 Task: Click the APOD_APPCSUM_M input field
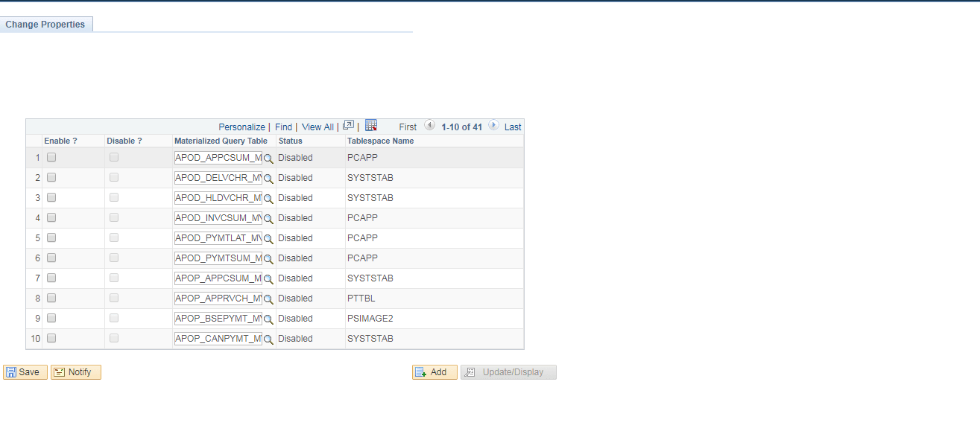tap(218, 158)
